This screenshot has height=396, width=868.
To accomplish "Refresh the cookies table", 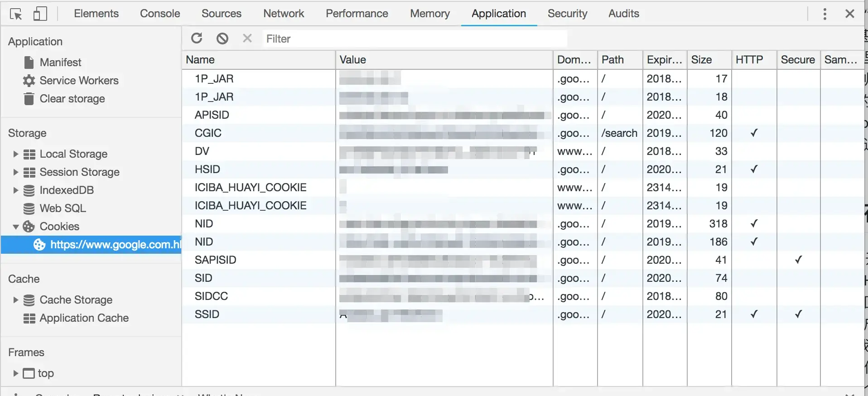I will click(197, 39).
